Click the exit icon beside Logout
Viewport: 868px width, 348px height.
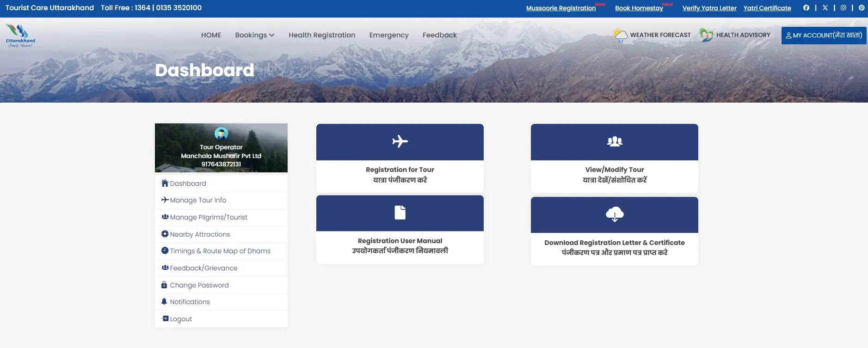(x=165, y=318)
